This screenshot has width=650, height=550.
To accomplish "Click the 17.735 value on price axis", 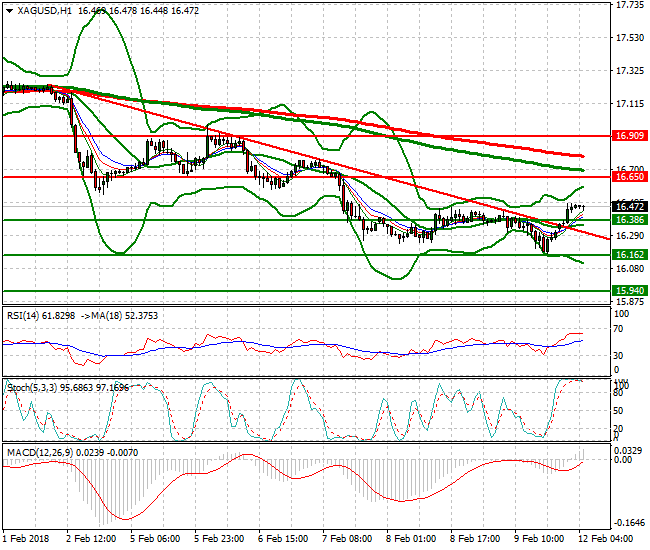I will pyautogui.click(x=629, y=5).
